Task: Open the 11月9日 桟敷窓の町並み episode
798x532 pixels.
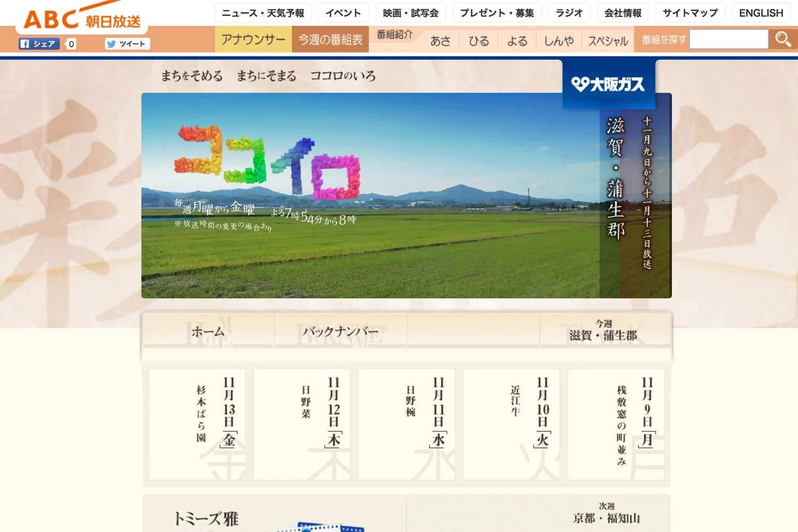Action: pos(616,424)
